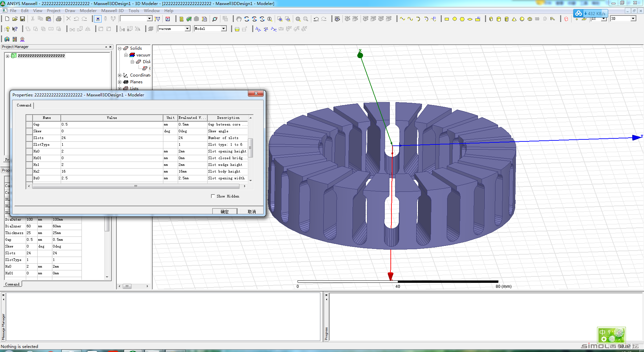Open the XY drawing plane dropdown

tap(604, 19)
